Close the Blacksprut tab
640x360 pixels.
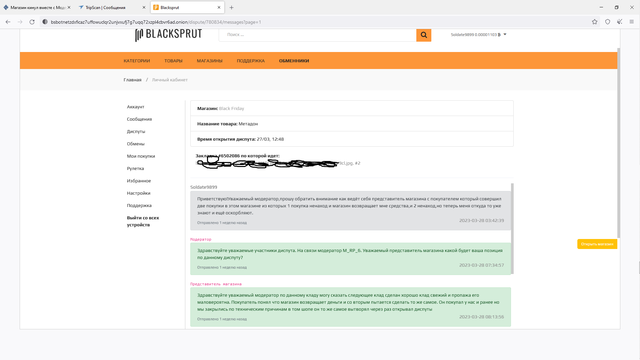pyautogui.click(x=219, y=7)
